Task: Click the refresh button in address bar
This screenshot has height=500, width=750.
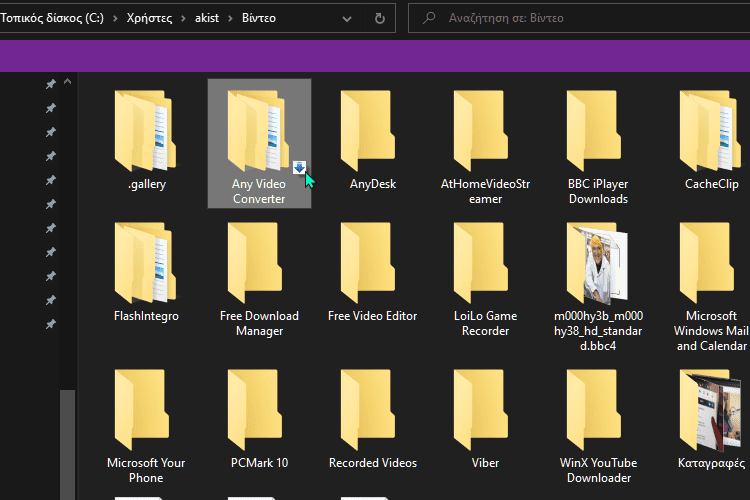Action: coord(380,18)
